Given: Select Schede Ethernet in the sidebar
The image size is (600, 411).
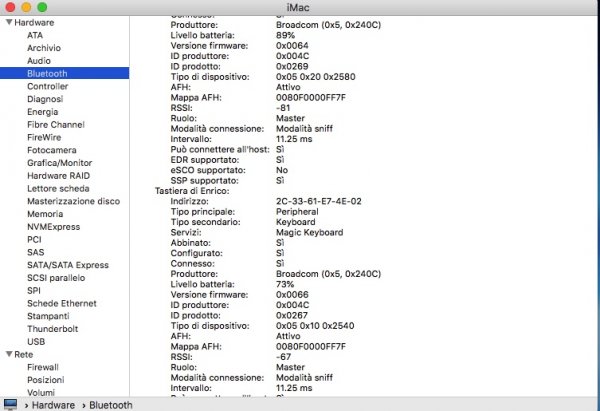Looking at the screenshot, I should [x=62, y=303].
